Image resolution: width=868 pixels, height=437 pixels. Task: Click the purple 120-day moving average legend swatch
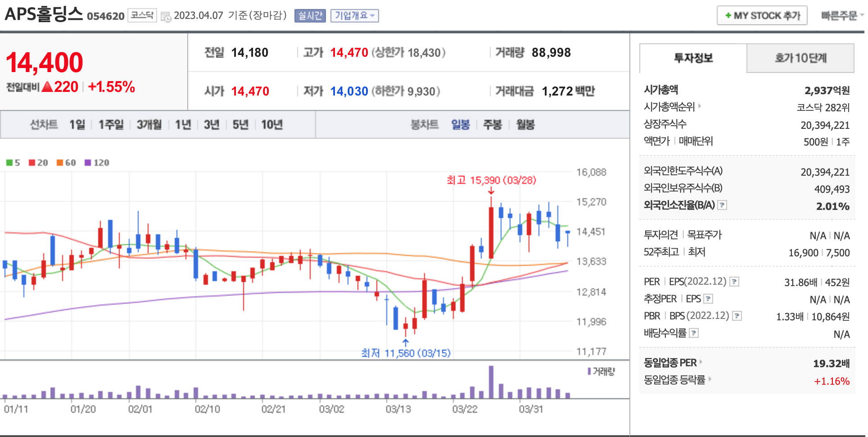88,163
